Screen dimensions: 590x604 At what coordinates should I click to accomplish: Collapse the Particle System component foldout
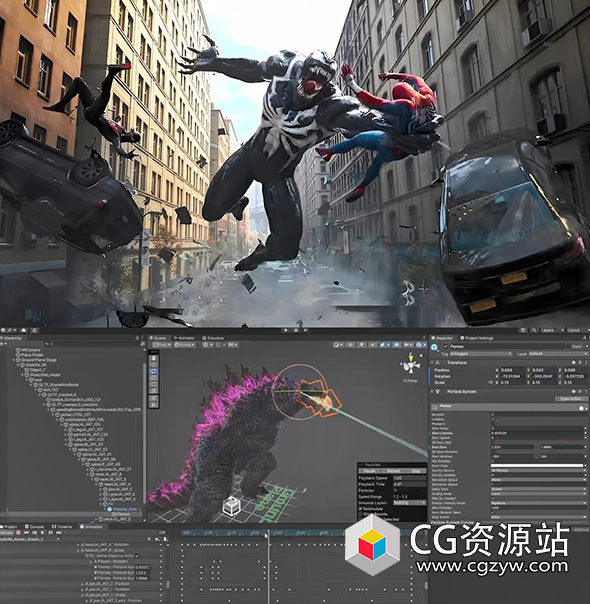[432, 391]
